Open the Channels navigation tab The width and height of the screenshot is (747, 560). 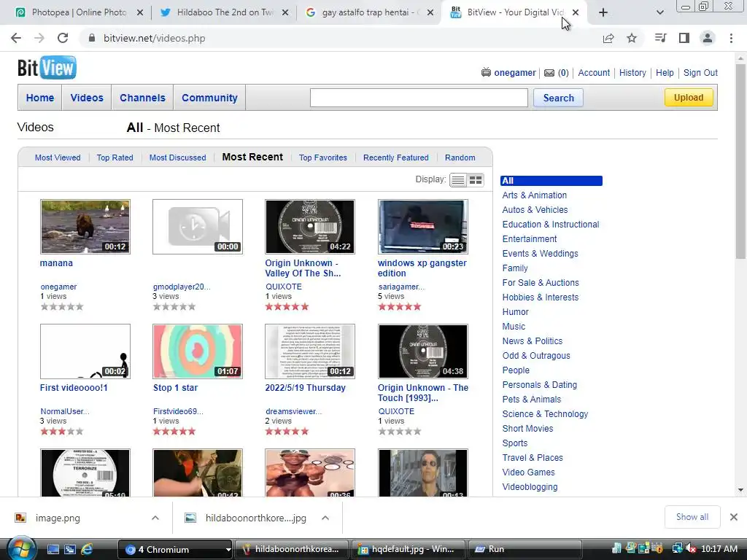[x=142, y=98]
